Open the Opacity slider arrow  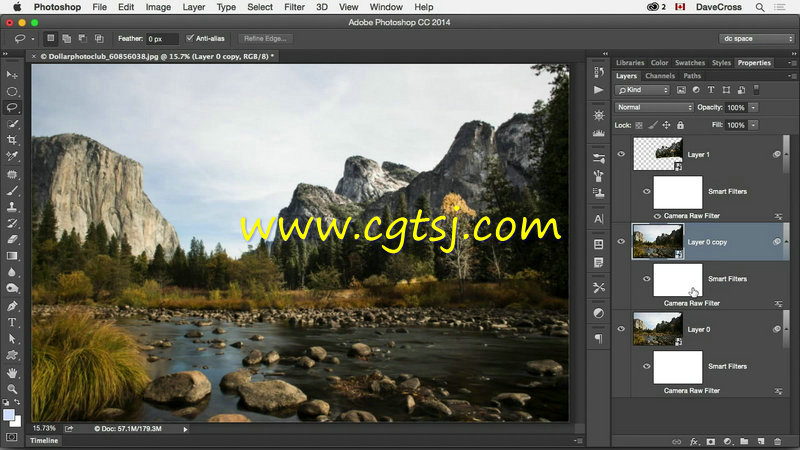[753, 107]
